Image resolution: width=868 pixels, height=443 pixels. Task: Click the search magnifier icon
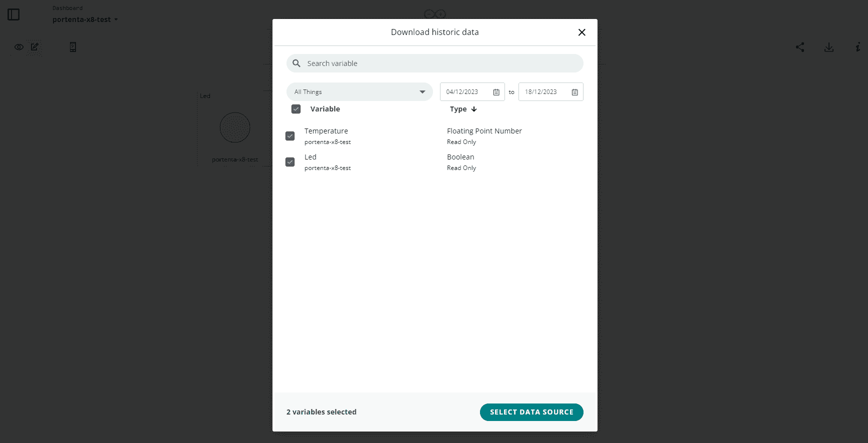[x=296, y=63]
